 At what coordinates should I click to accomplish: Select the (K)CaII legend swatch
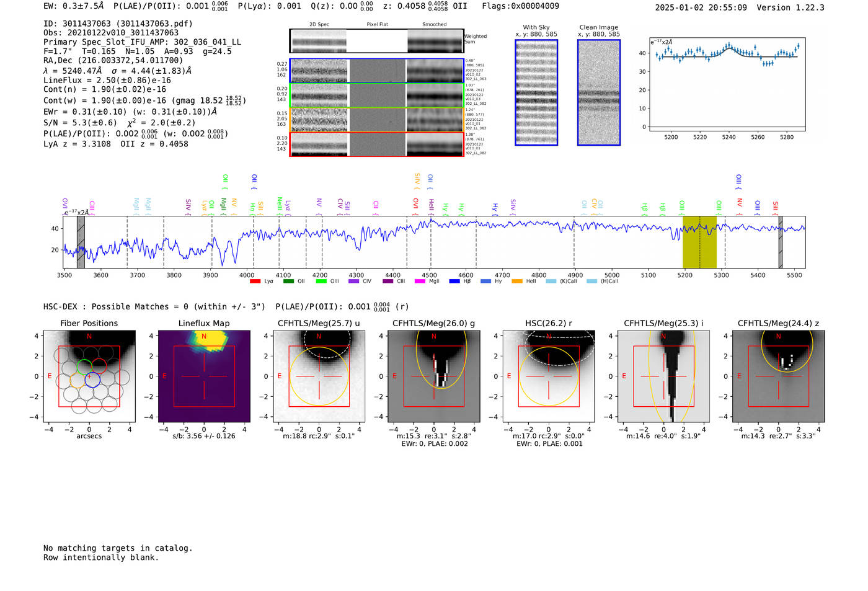click(x=551, y=281)
